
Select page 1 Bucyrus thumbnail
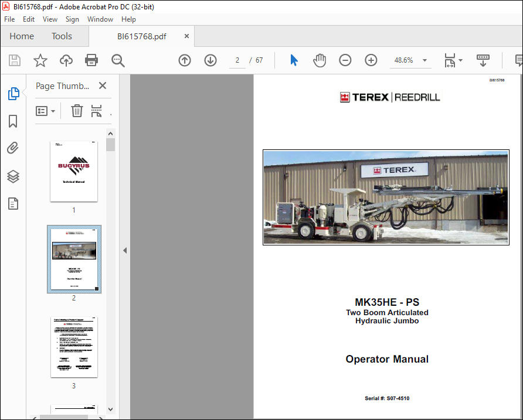pos(74,171)
